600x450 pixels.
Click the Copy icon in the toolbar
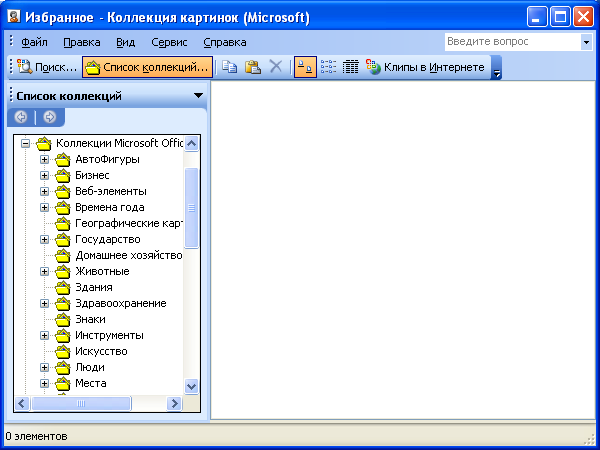click(x=230, y=67)
